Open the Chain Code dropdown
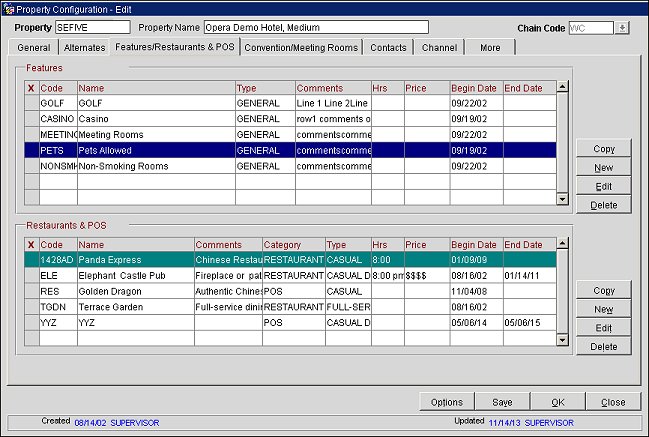This screenshot has height=437, width=649. [622, 27]
